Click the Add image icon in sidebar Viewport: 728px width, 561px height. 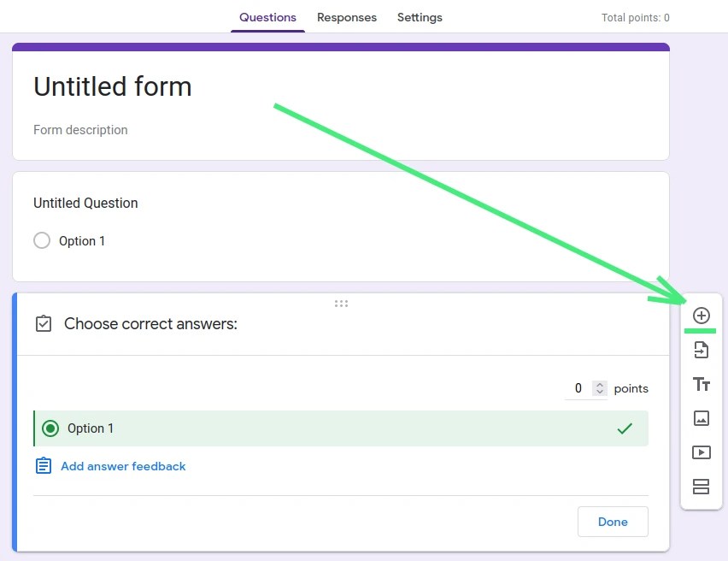tap(701, 418)
